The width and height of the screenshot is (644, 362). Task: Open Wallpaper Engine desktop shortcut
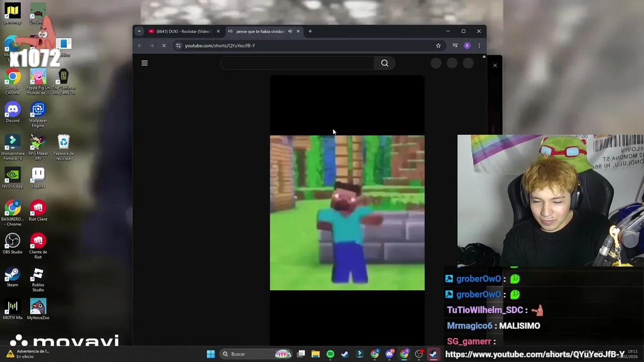pyautogui.click(x=38, y=115)
